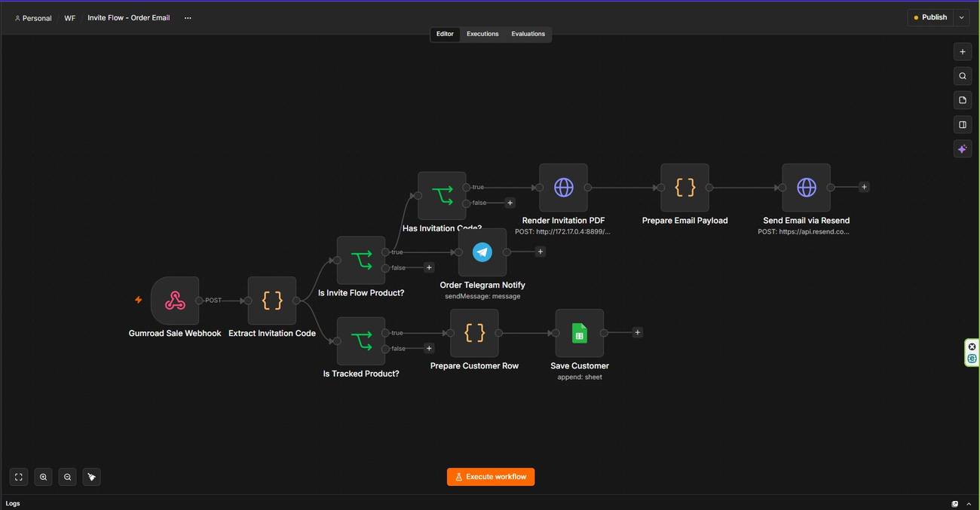Switch to the Executions tab
Screen dimensions: 980x510
[482, 34]
